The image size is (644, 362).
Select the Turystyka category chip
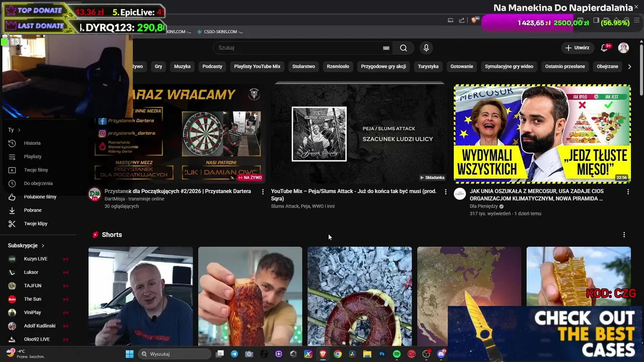[428, 66]
